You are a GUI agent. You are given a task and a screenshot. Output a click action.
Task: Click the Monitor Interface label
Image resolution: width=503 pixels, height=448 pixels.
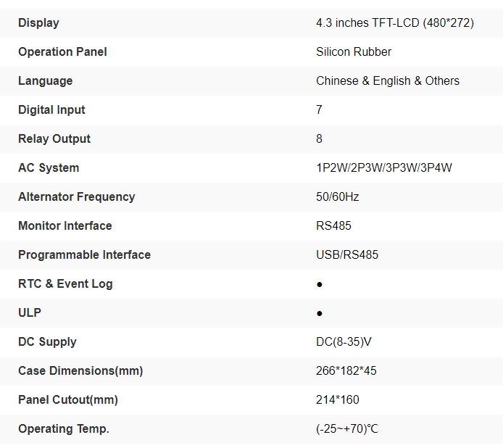tap(65, 226)
